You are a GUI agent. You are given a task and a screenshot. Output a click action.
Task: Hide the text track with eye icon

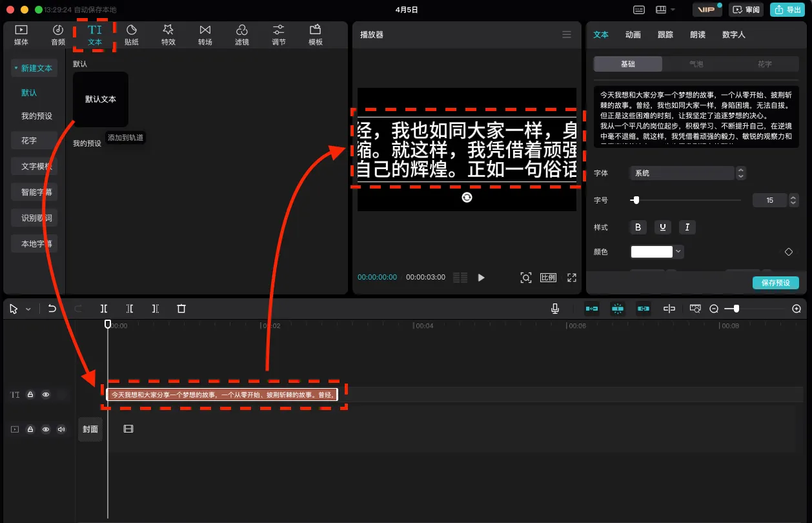[46, 395]
